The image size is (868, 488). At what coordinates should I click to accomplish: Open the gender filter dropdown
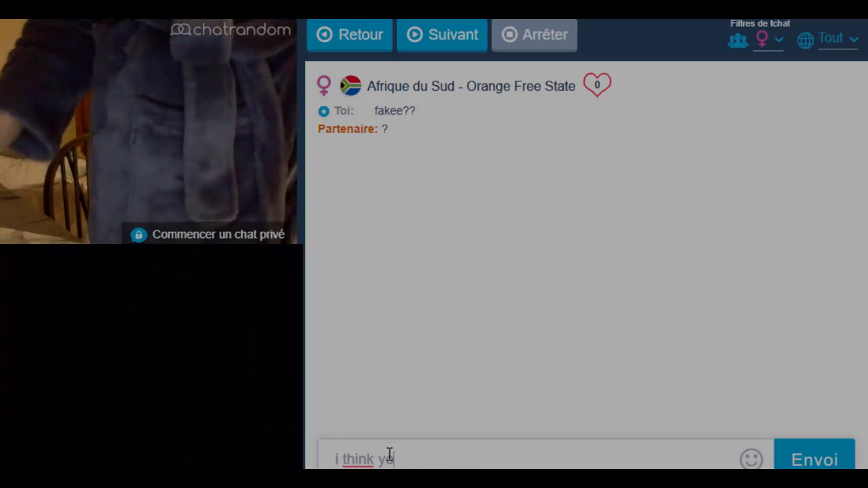coord(770,39)
